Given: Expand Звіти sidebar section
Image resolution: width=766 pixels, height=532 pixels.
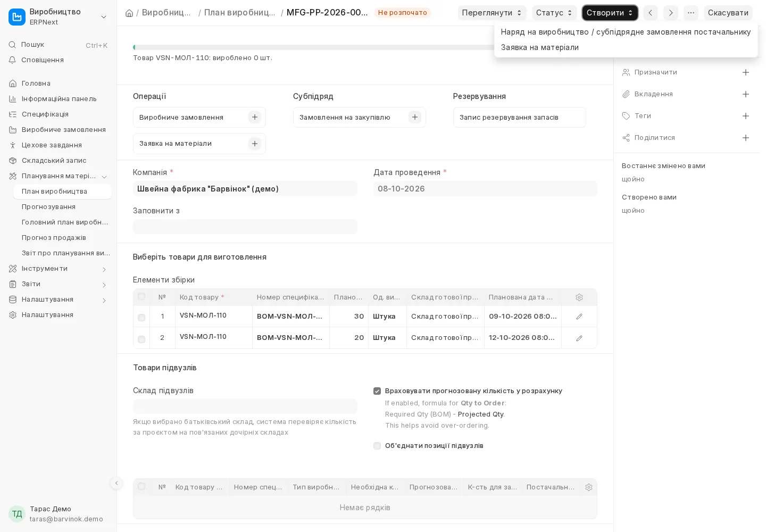Looking at the screenshot, I should 104,285.
